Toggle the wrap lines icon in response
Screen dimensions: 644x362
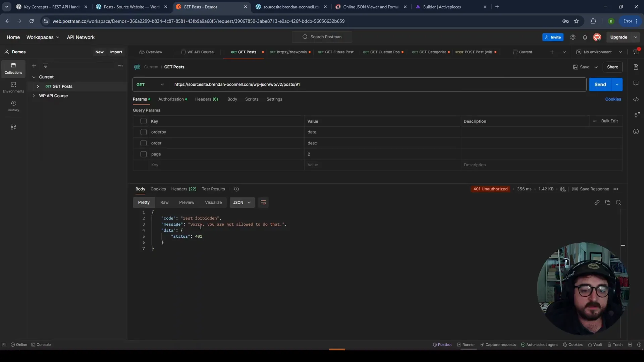click(x=263, y=202)
